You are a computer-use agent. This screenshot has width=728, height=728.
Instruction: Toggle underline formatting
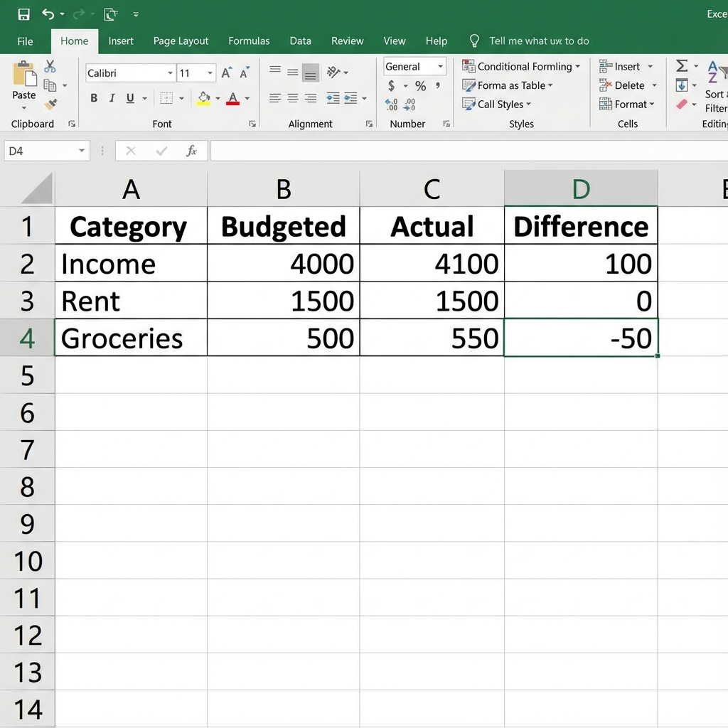coord(129,98)
